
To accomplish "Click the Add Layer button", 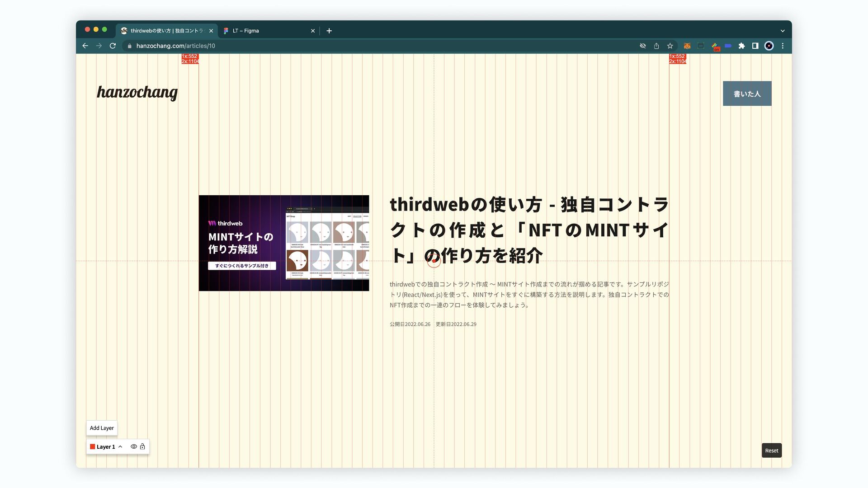I will point(102,428).
